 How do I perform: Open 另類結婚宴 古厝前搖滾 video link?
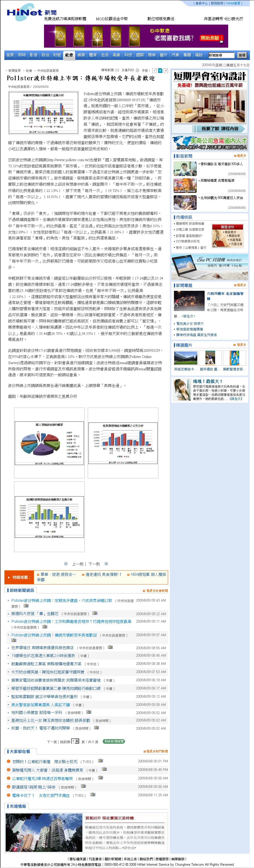[217, 181]
